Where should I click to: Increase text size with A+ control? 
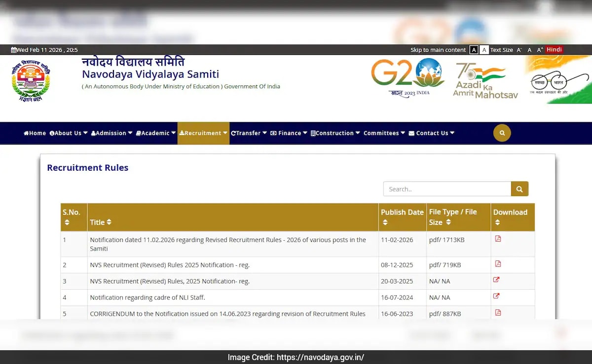[540, 50]
